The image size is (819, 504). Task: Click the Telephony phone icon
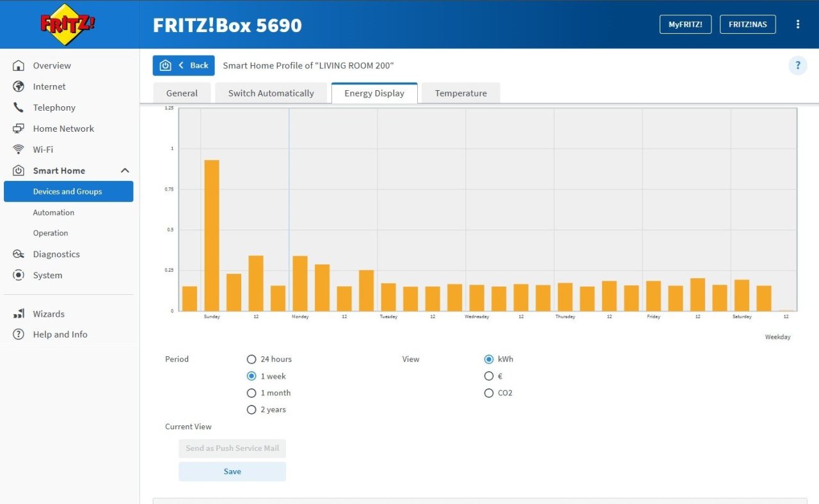[19, 107]
